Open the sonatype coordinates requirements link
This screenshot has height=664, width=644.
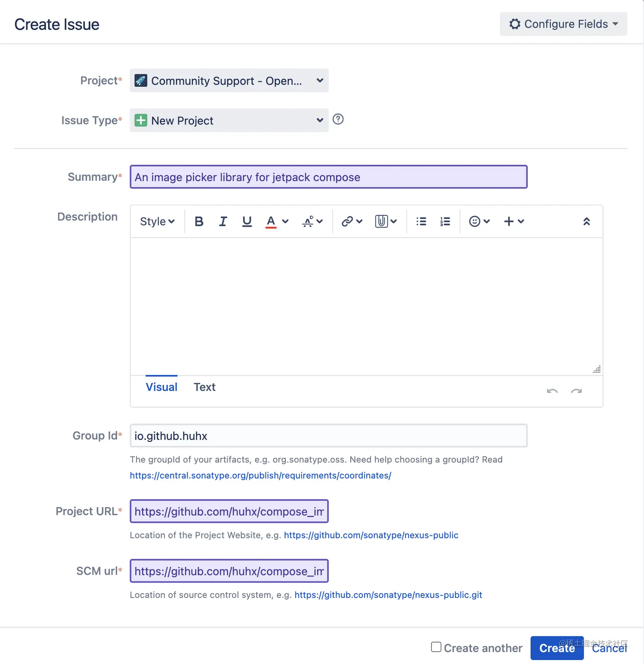(260, 475)
